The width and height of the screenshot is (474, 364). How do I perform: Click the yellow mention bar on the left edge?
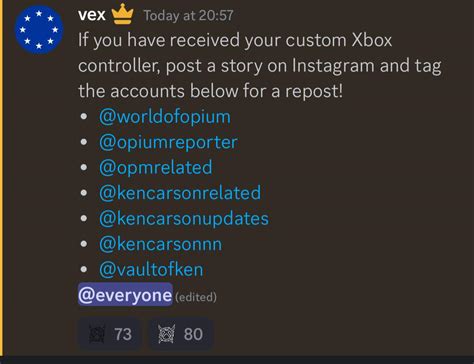(x=1, y=177)
